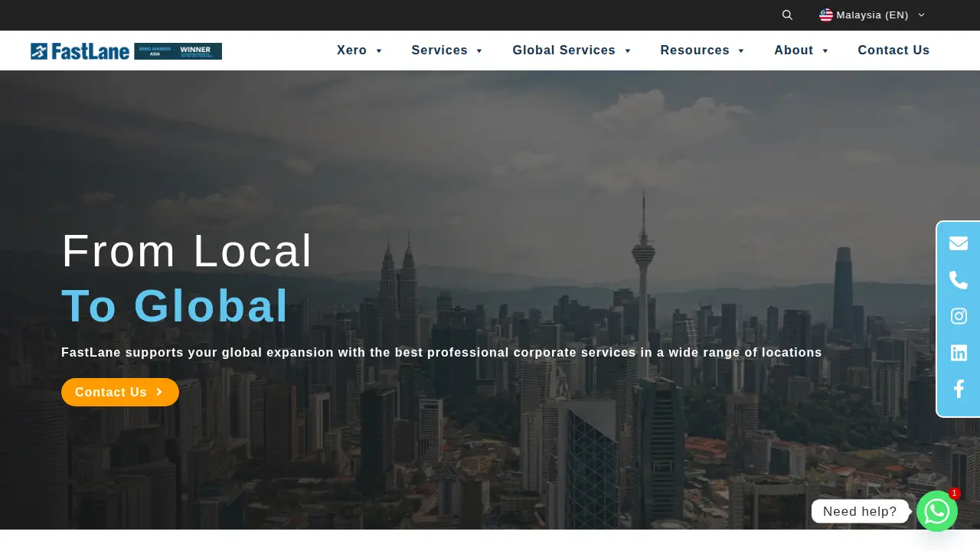980x551 pixels.
Task: Click the Malaysia flag icon
Action: click(826, 15)
